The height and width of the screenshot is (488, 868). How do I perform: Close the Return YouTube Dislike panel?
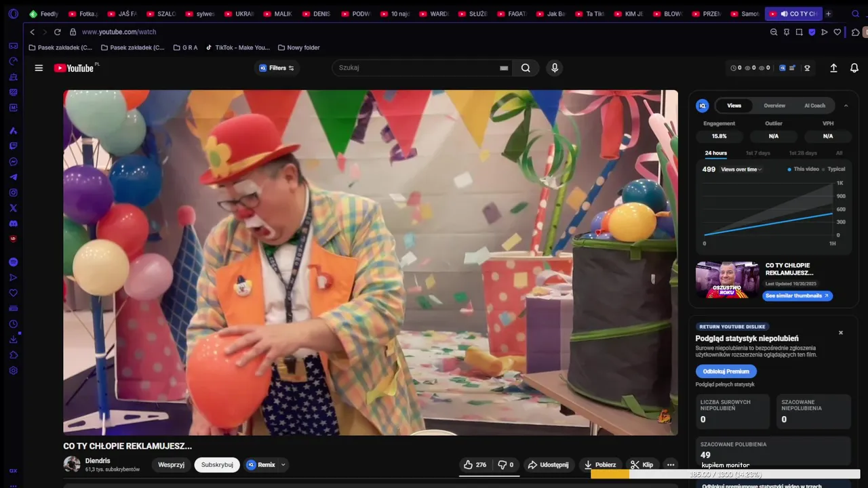(841, 333)
